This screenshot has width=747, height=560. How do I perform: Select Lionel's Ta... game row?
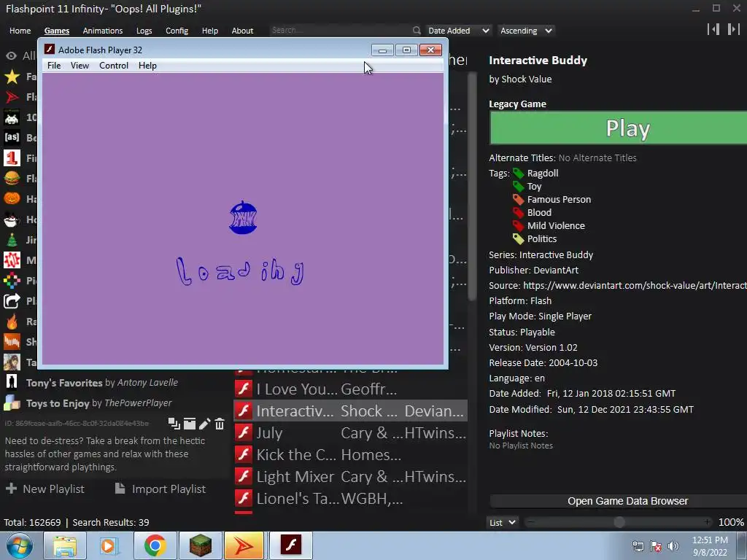point(350,498)
